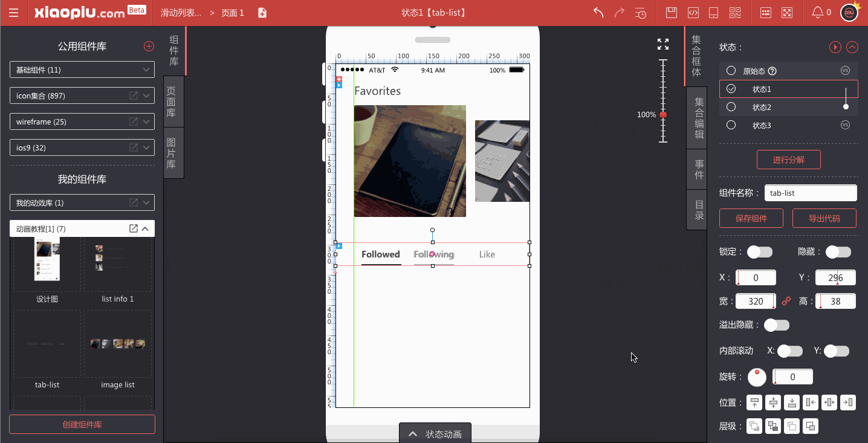Save project with floppy disk icon
Image resolution: width=868 pixels, height=443 pixels.
point(671,13)
